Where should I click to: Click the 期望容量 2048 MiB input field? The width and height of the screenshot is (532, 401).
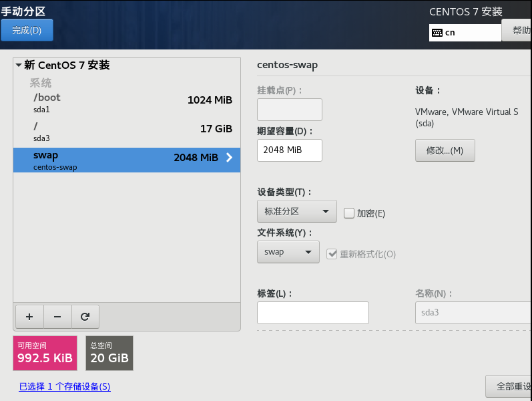click(290, 150)
